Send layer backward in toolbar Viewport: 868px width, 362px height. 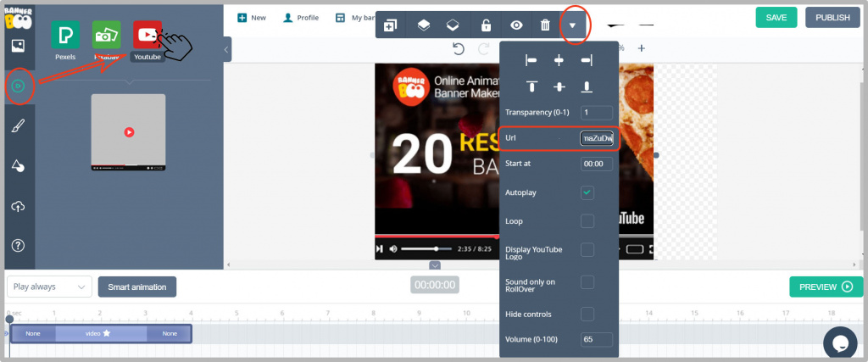click(453, 25)
